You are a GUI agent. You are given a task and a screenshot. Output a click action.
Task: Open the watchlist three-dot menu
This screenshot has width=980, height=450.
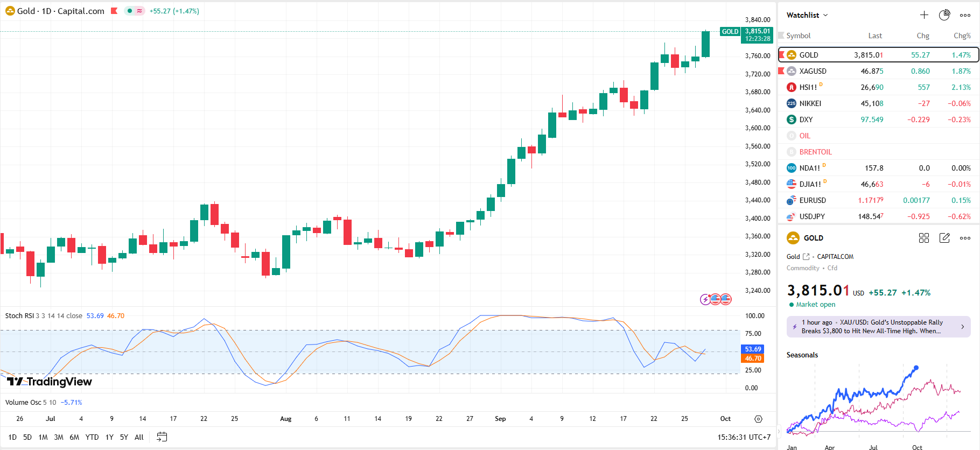click(965, 15)
